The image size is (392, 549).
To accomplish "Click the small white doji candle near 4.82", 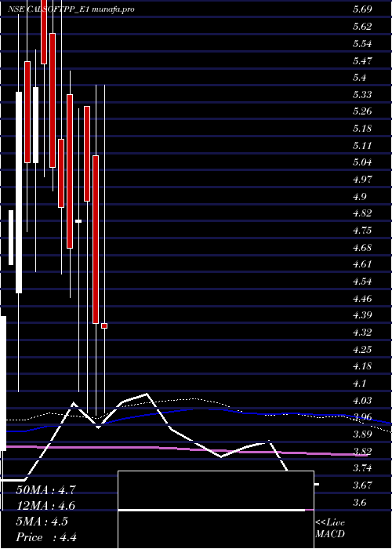I will (78, 221).
